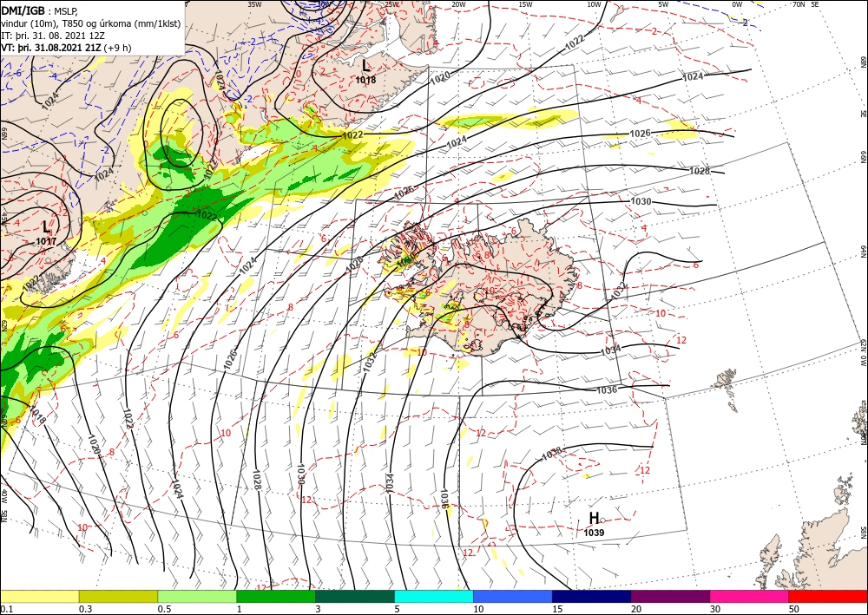Click the 'DMI/IGB : MSLP,' title text
This screenshot has width=868, height=615.
38,10
